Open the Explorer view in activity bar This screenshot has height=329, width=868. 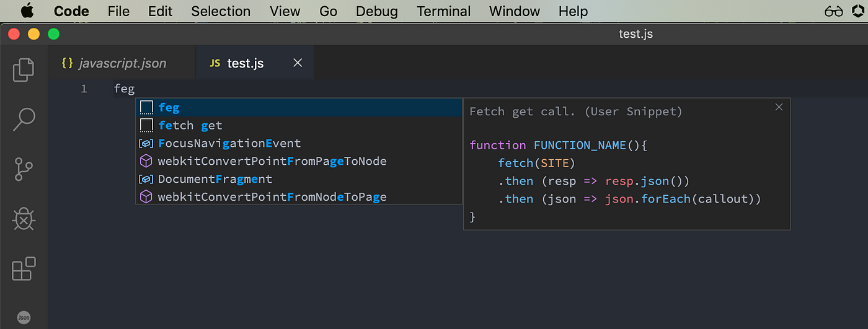click(x=24, y=69)
